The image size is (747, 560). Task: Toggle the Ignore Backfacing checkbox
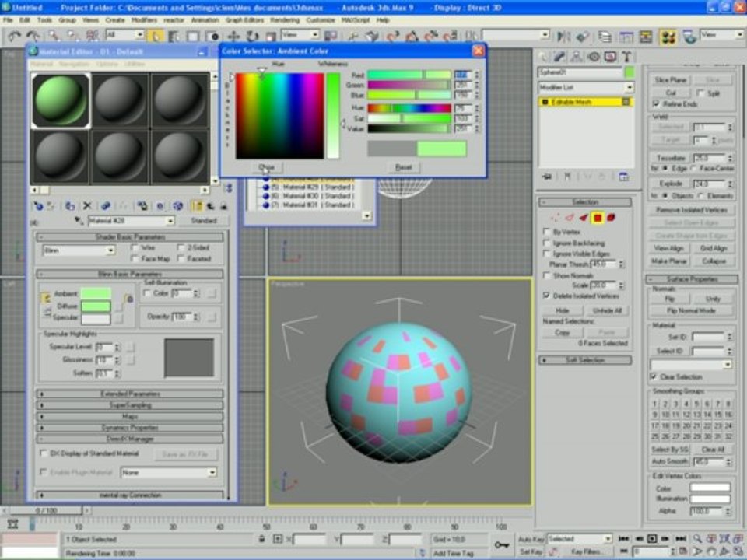pos(547,243)
